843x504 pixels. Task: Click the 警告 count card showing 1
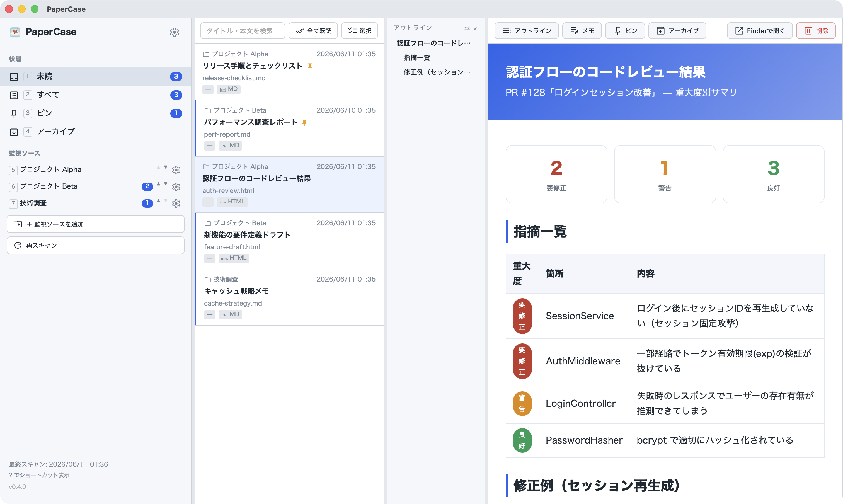[665, 174]
